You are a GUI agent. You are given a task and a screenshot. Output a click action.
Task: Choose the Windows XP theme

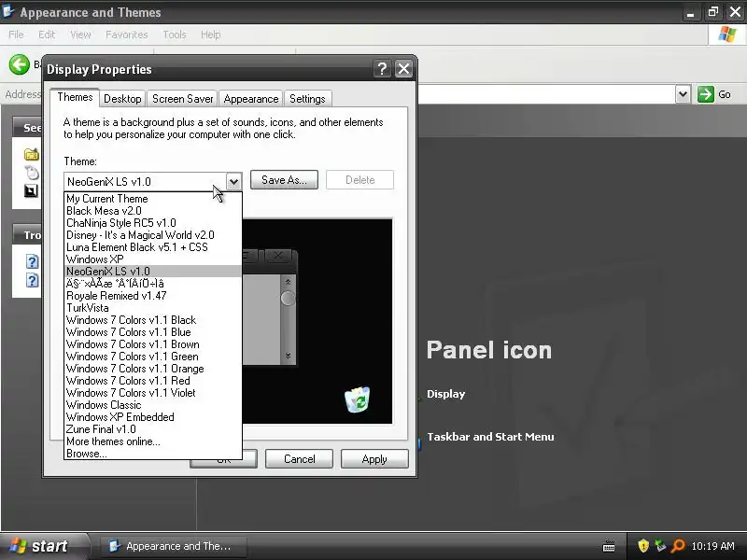click(x=152, y=259)
